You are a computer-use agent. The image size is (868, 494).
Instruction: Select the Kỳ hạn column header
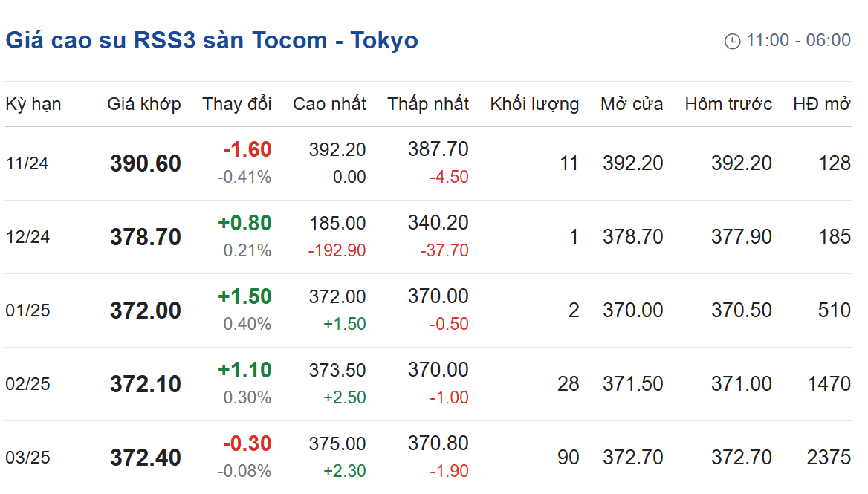click(x=33, y=104)
